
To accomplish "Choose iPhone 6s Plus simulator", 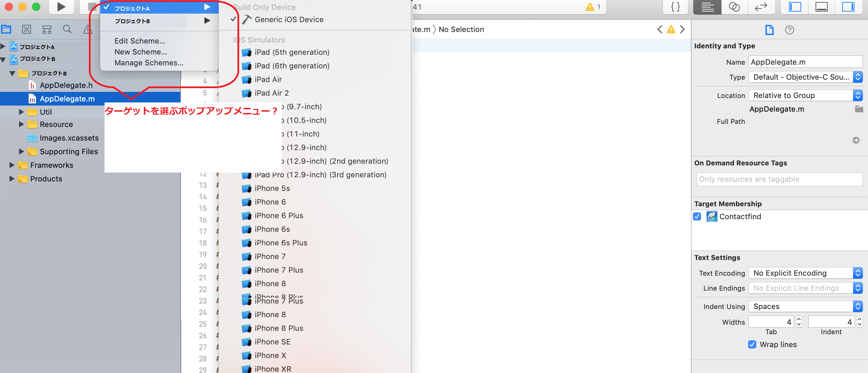I will [x=281, y=243].
